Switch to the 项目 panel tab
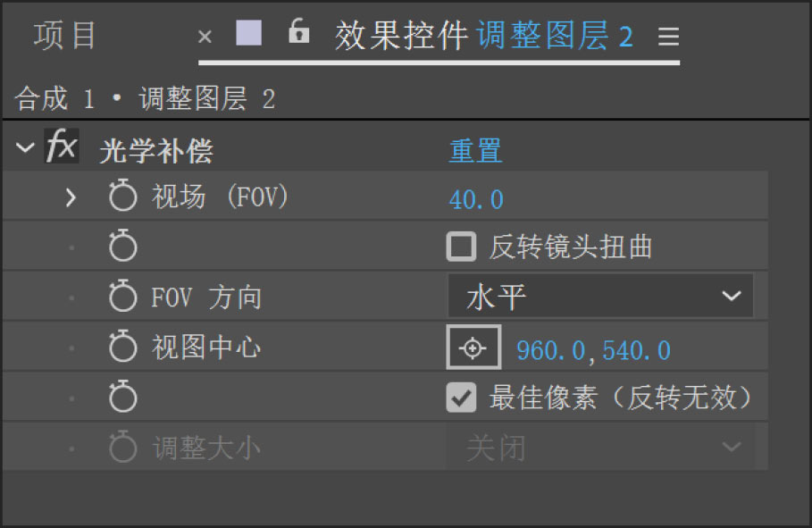Screen dimensions: 812x528 coord(65,36)
